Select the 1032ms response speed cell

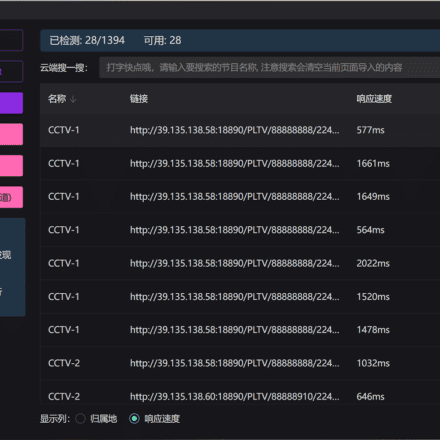[x=373, y=363]
